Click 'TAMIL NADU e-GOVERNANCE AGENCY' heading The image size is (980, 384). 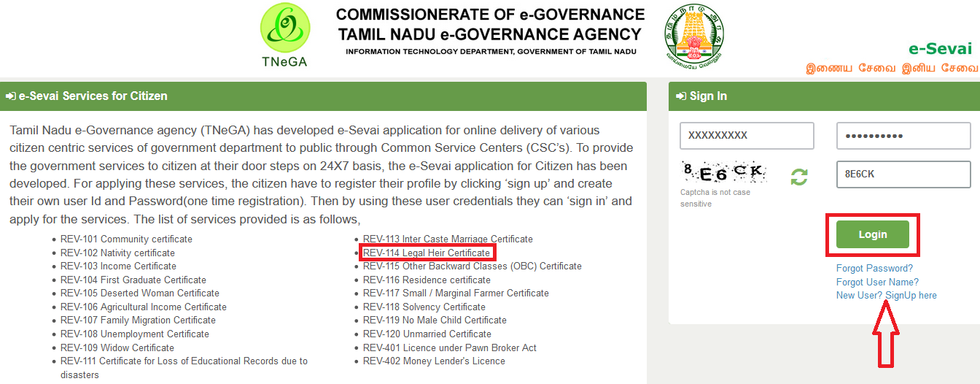490,34
